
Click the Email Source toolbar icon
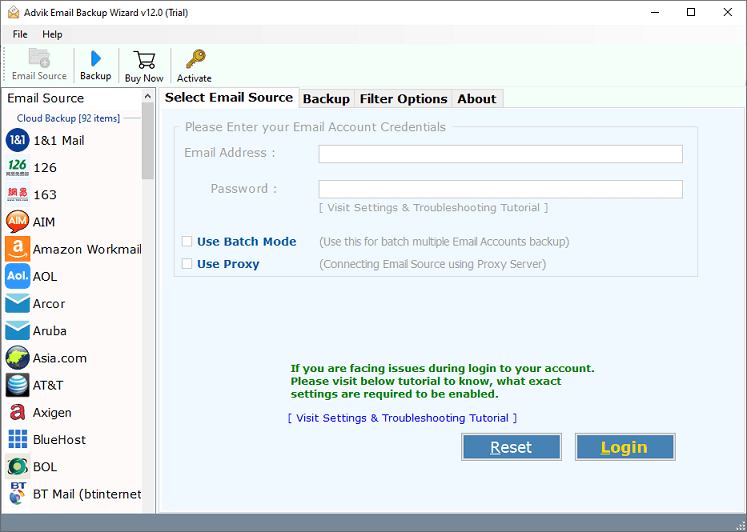coord(39,58)
